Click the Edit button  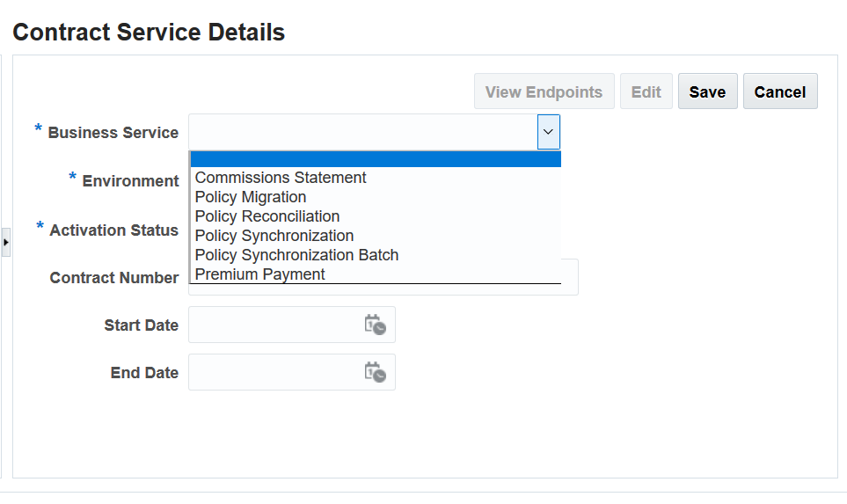coord(646,91)
